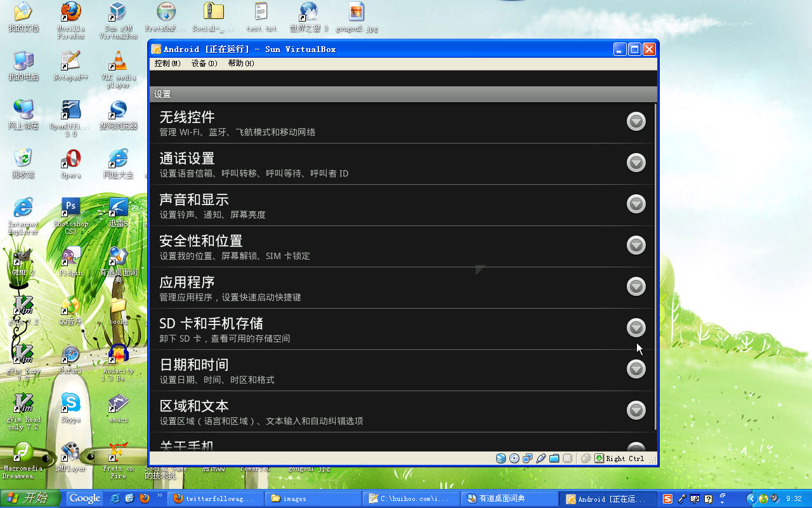
Task: Expand the 声音和显示 arrow button
Action: click(636, 204)
